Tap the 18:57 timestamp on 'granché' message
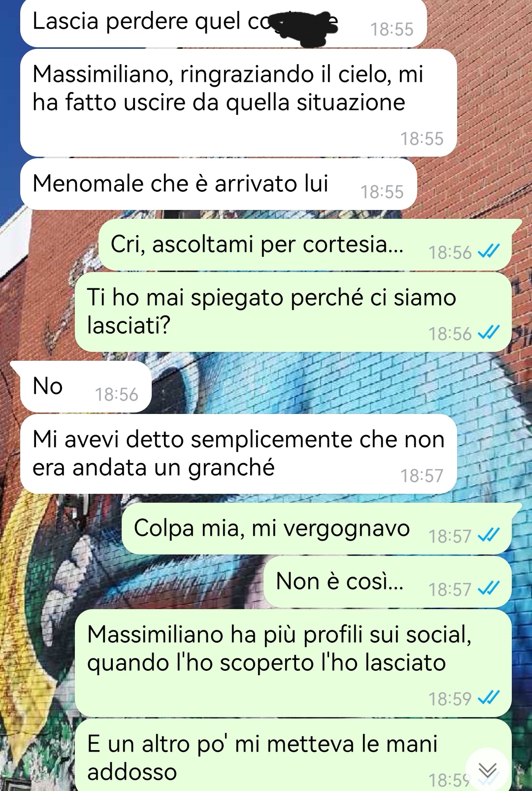The height and width of the screenshot is (791, 532). pyautogui.click(x=422, y=476)
